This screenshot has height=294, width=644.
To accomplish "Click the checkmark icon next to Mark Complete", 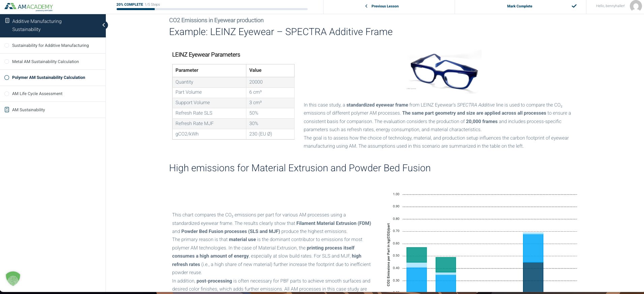I will pyautogui.click(x=574, y=6).
